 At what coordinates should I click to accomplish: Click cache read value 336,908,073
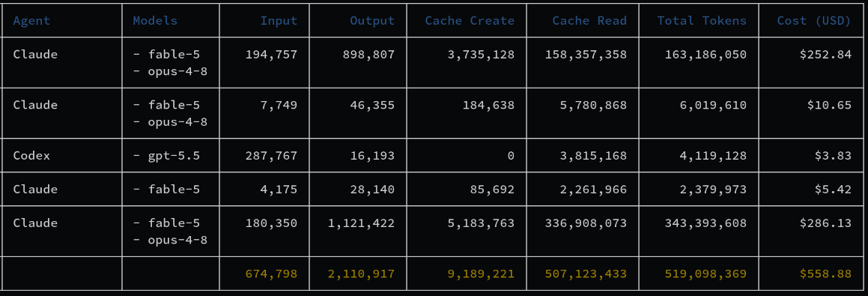(x=586, y=223)
